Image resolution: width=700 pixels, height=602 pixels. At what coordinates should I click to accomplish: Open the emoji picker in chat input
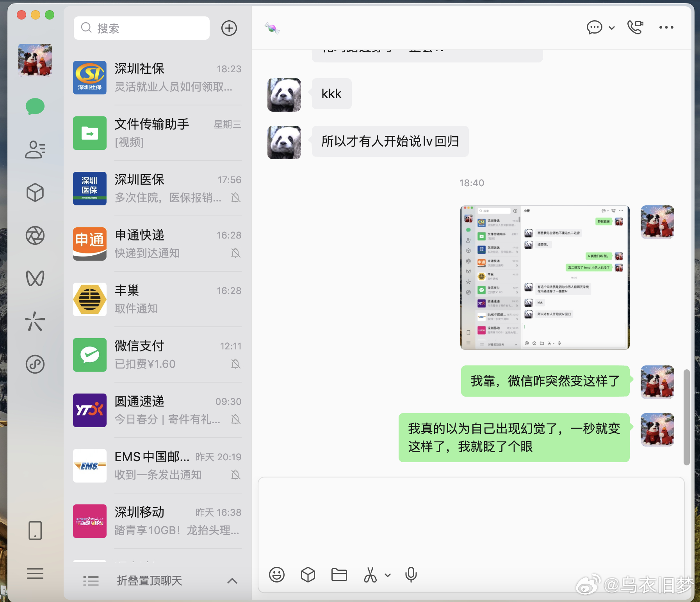(277, 574)
